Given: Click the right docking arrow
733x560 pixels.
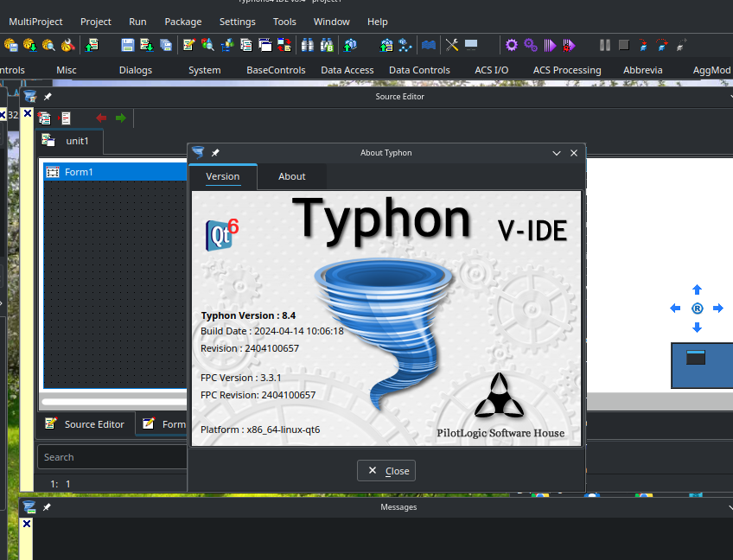Looking at the screenshot, I should (718, 308).
